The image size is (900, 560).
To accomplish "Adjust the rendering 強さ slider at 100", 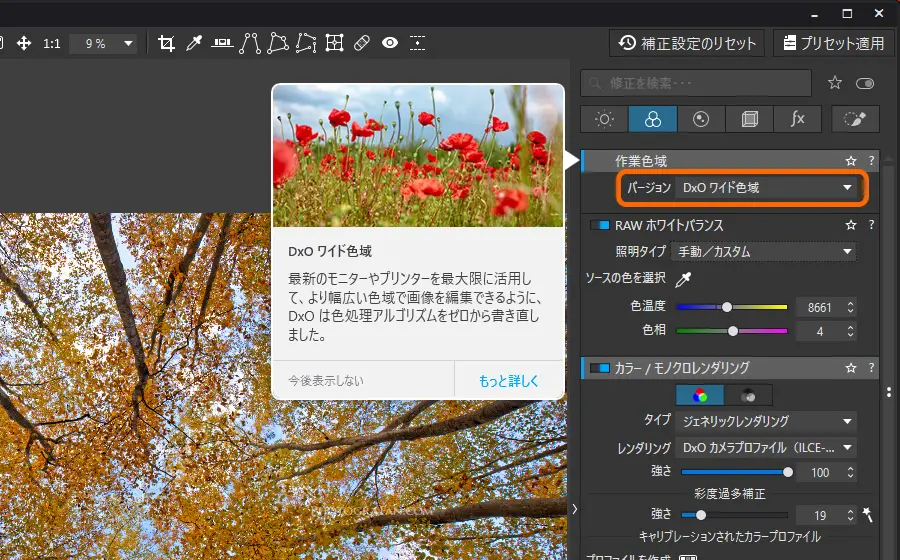I will 735,472.
